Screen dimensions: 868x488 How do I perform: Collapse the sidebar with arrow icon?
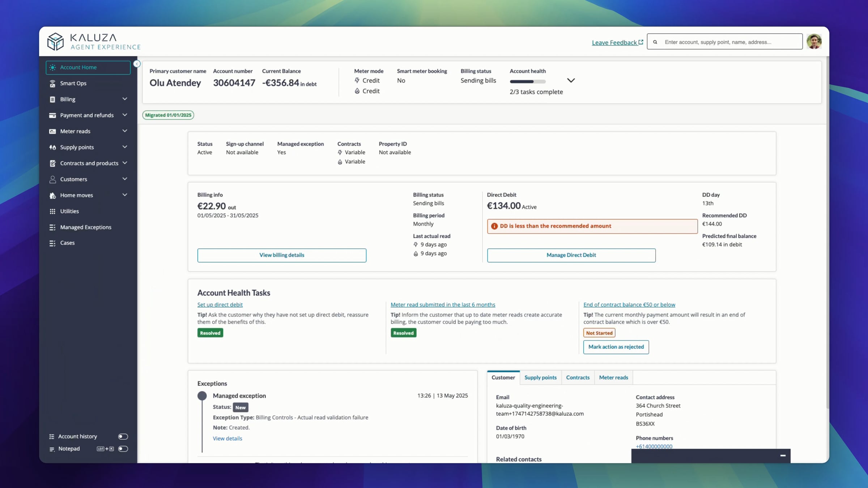click(137, 64)
